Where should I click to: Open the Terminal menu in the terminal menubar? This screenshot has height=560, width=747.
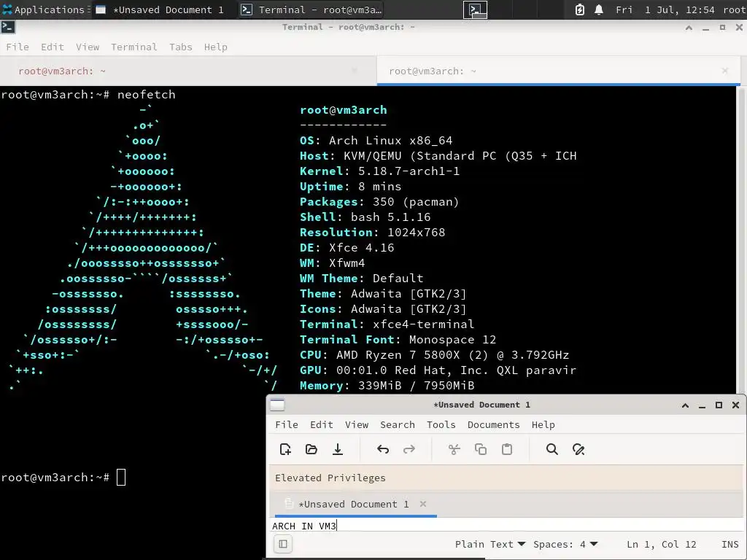click(134, 47)
